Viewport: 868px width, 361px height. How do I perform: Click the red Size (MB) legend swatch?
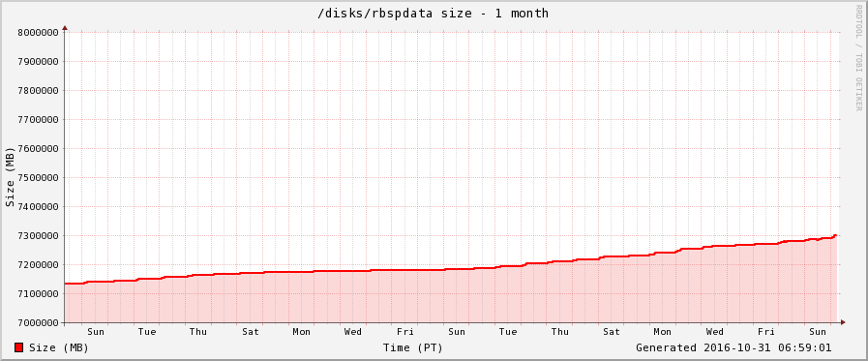click(x=18, y=347)
